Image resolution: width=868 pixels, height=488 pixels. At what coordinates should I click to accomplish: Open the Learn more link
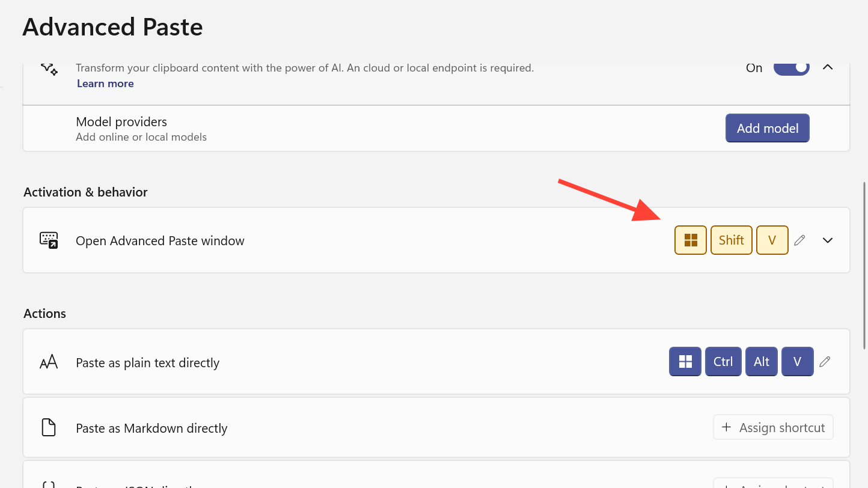pos(105,84)
